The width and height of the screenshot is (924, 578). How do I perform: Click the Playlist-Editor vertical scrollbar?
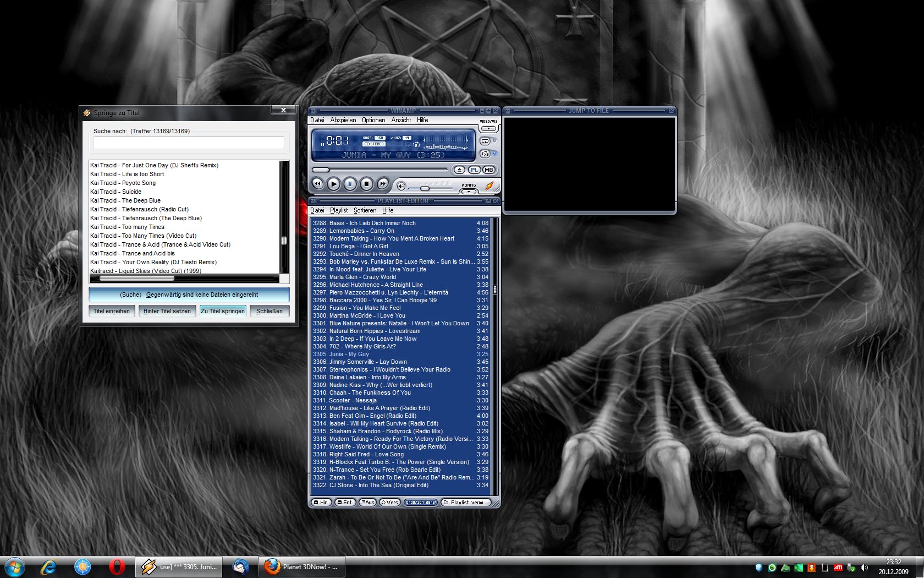(x=495, y=356)
